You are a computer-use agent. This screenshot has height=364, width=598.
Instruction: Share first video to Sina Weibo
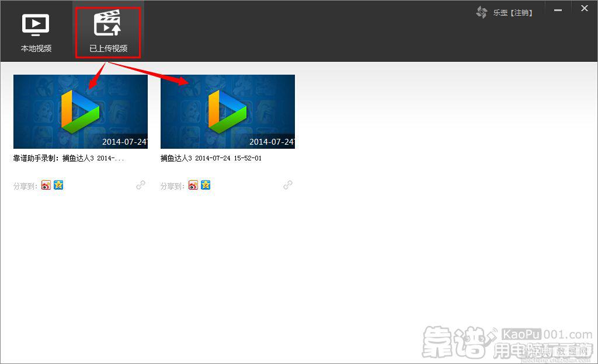(46, 185)
